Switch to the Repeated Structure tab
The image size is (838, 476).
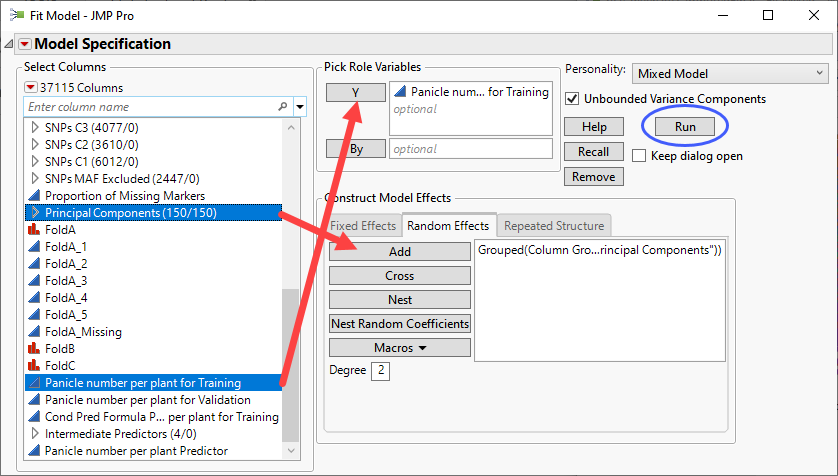553,226
